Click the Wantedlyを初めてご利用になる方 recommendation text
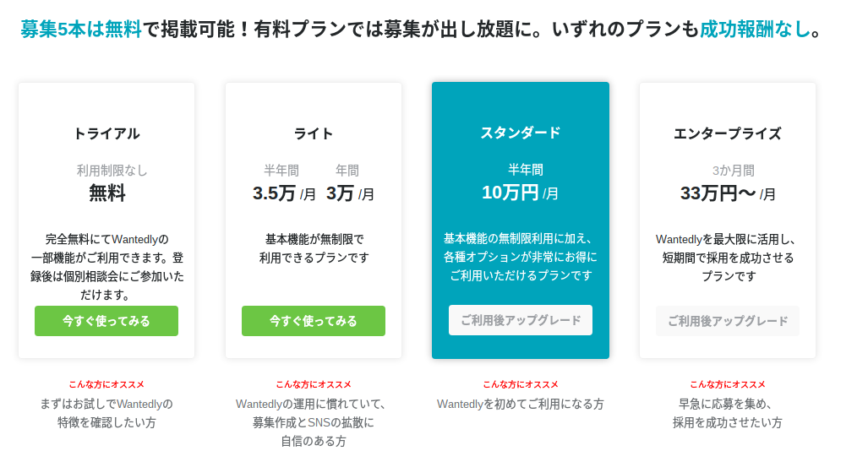The image size is (868, 451). (x=521, y=404)
